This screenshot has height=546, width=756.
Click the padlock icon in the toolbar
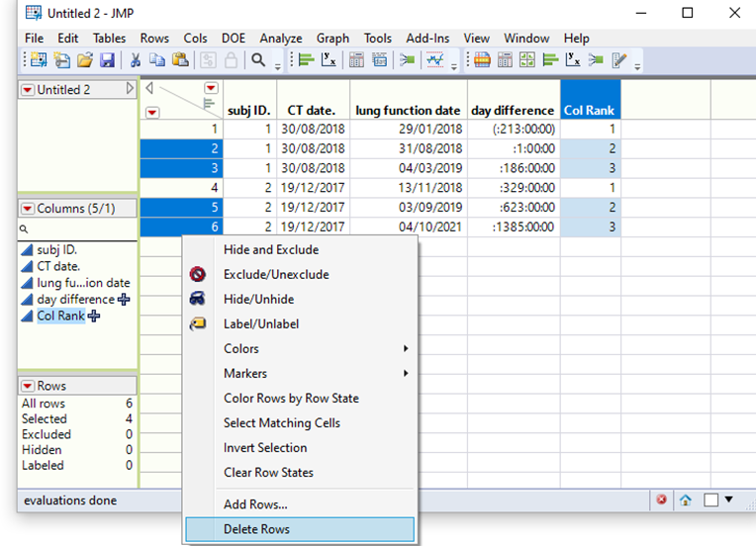(x=231, y=60)
